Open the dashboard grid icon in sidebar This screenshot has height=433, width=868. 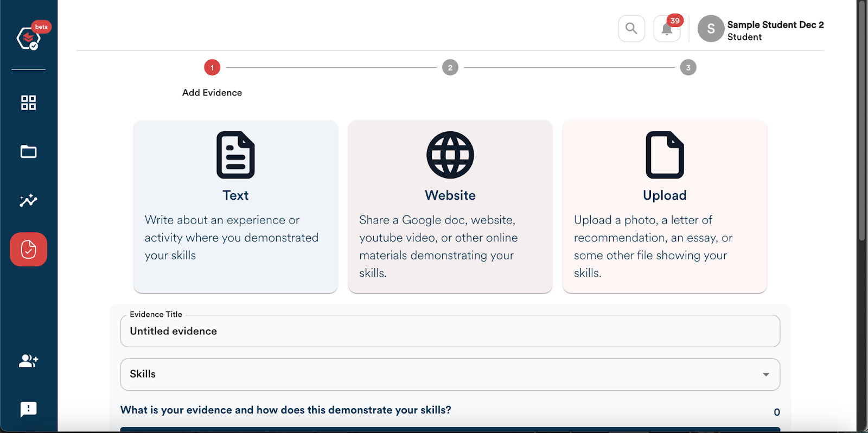(x=28, y=103)
